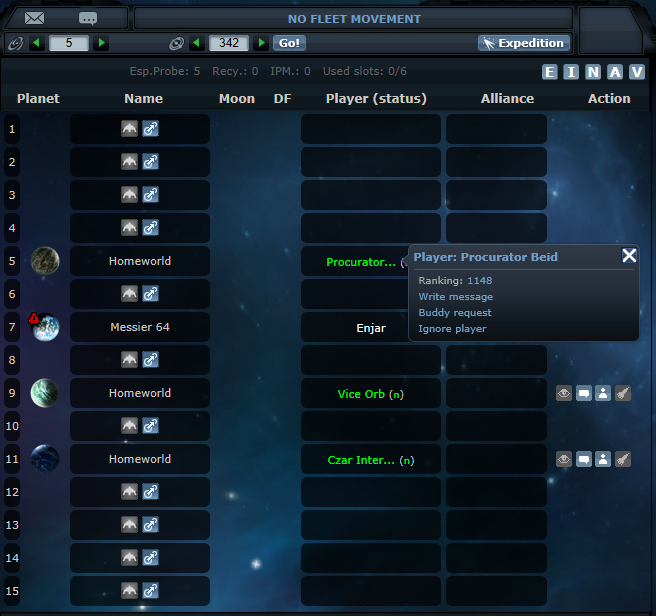Screen dimensions: 656x616
Task: Colonize position 2 with ship icon
Action: [129, 162]
